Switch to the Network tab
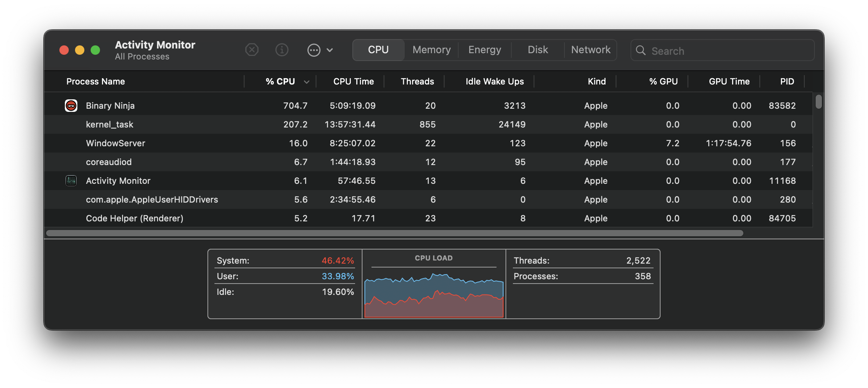868x388 pixels. (x=591, y=50)
